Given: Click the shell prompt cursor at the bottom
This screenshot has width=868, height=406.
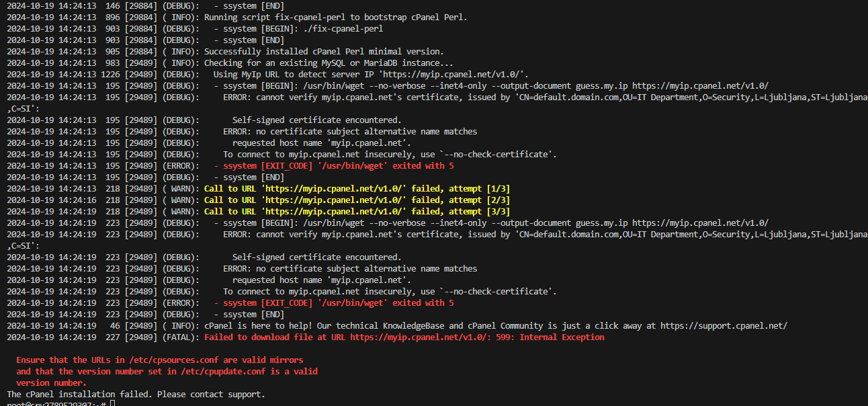Looking at the screenshot, I should (x=112, y=403).
